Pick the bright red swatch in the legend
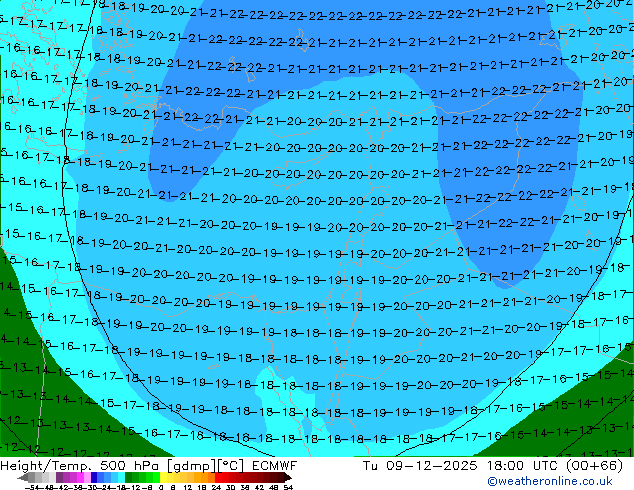This screenshot has height=490, width=634. [x=218, y=477]
